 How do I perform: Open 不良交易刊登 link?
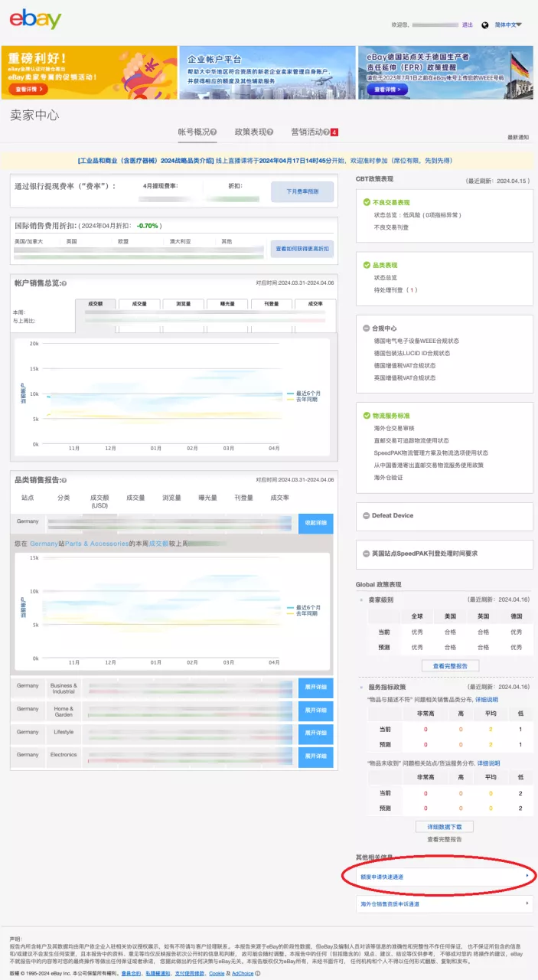click(x=391, y=227)
